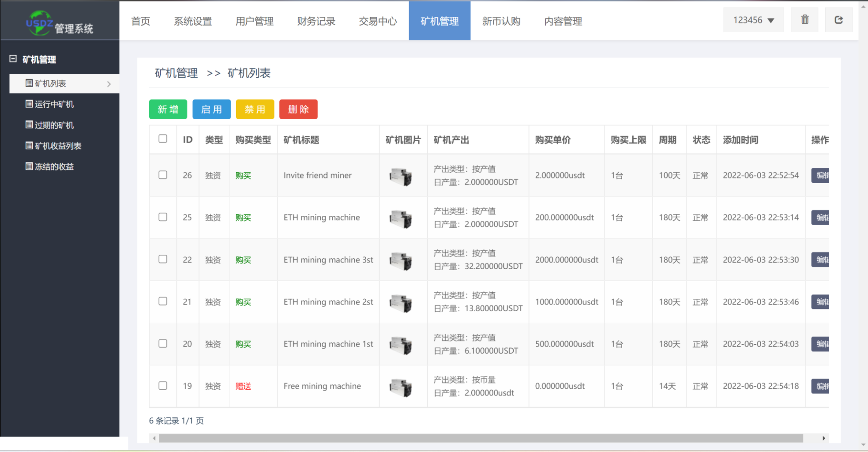This screenshot has width=868, height=452.
Task: Switch to the 财务记录 tab
Action: click(x=316, y=21)
